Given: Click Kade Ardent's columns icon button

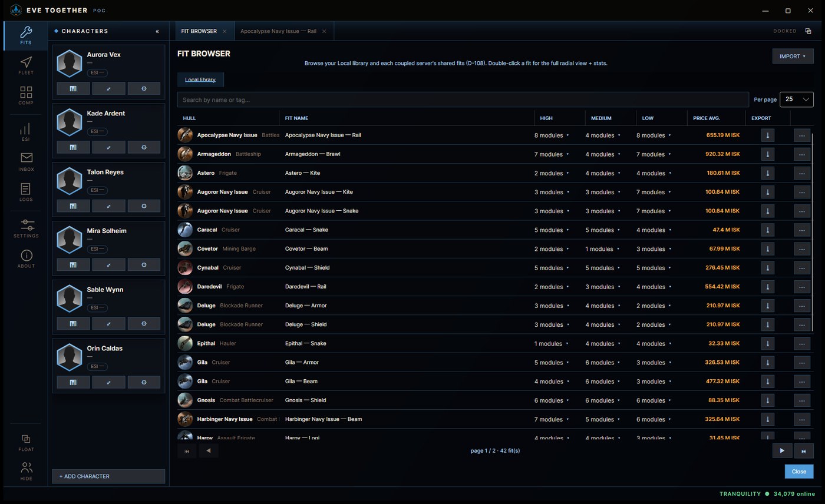Looking at the screenshot, I should tap(73, 147).
